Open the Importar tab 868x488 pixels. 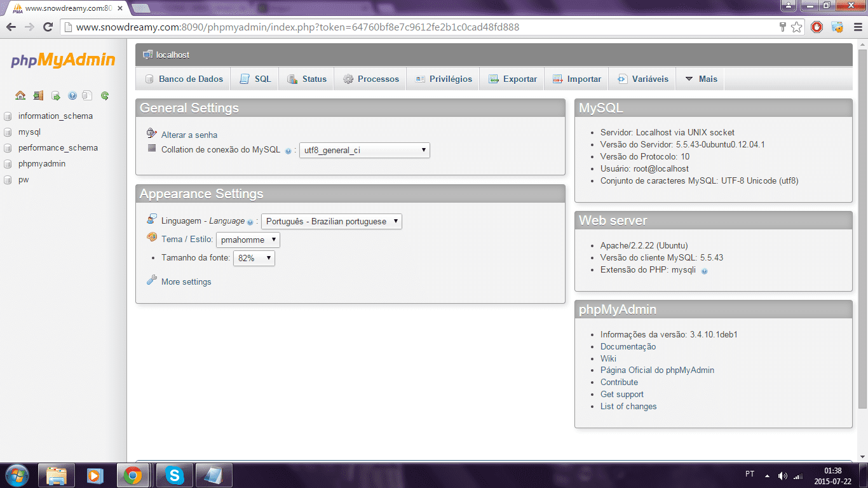[577, 79]
